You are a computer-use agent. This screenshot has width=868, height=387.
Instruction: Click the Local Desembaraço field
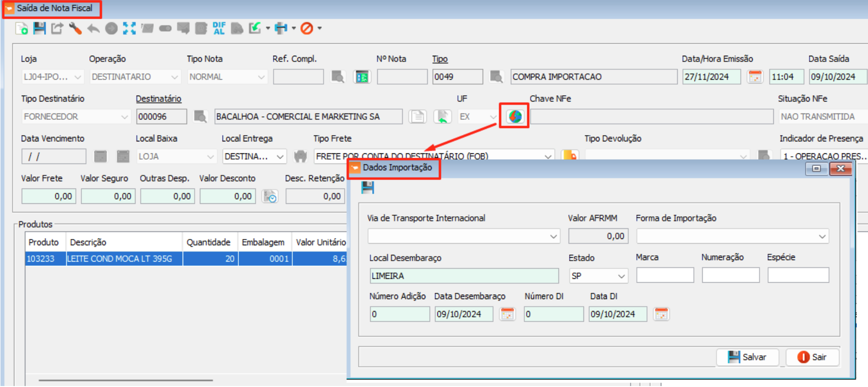coord(464,276)
